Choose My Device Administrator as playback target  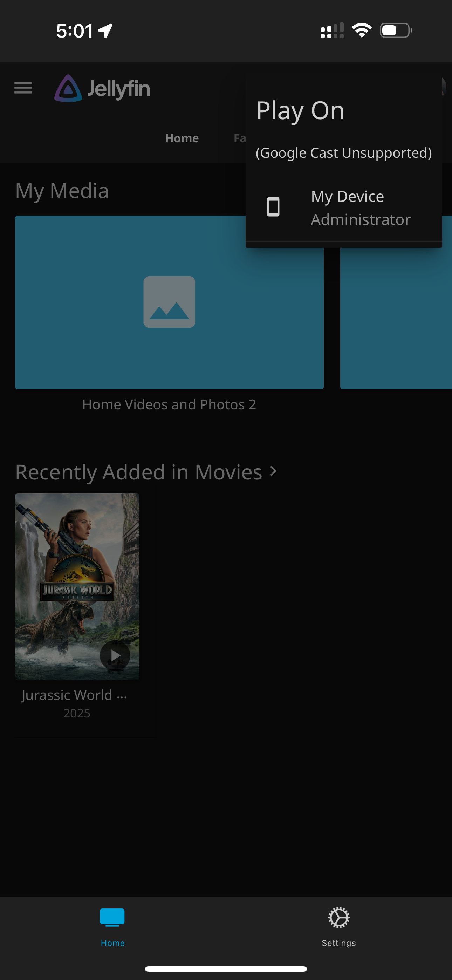(360, 208)
